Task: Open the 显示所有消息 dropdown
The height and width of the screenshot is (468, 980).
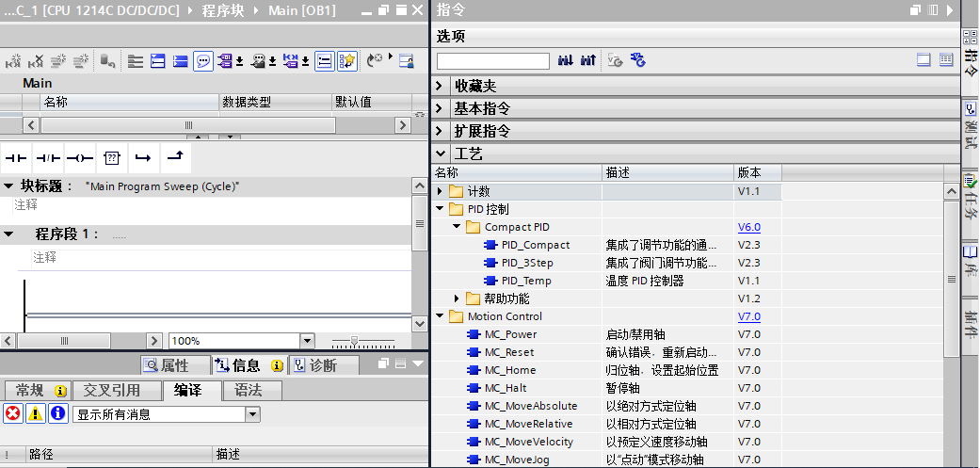Action: pos(252,413)
